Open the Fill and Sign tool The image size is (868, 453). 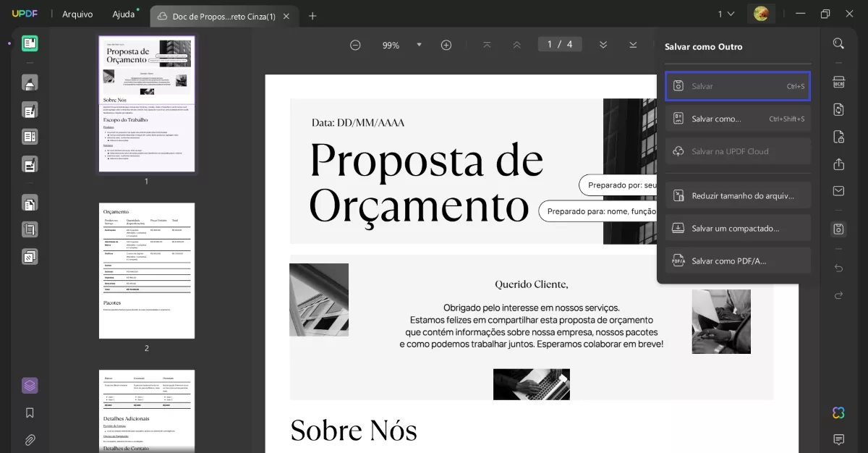point(30,164)
